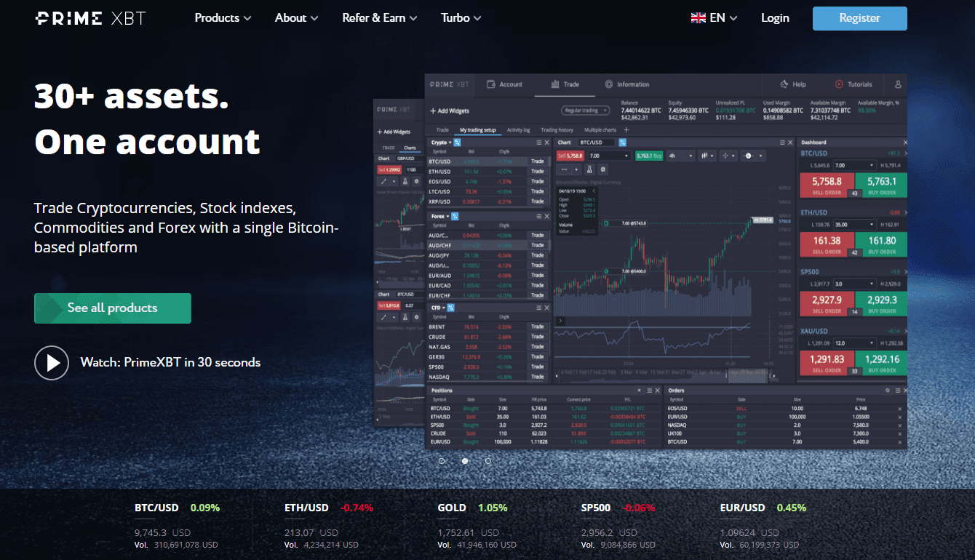Click the 2,929.3 Buy Order tile for SP500
This screenshot has height=560, width=975.
click(881, 303)
